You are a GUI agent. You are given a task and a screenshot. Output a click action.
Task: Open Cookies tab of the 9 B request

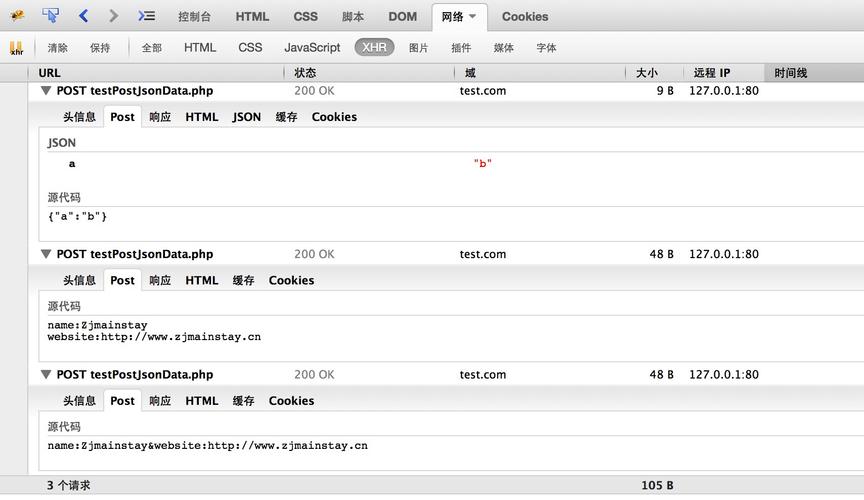334,117
